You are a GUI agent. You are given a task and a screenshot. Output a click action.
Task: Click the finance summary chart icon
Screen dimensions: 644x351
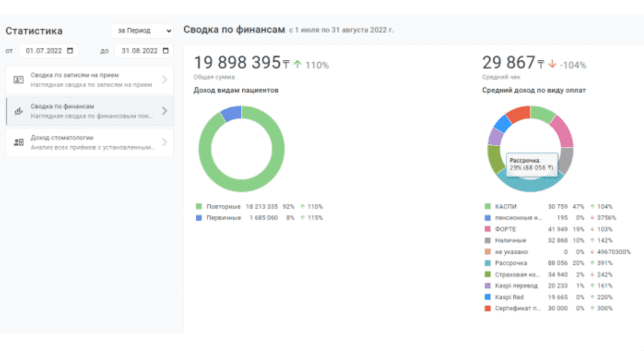(18, 111)
